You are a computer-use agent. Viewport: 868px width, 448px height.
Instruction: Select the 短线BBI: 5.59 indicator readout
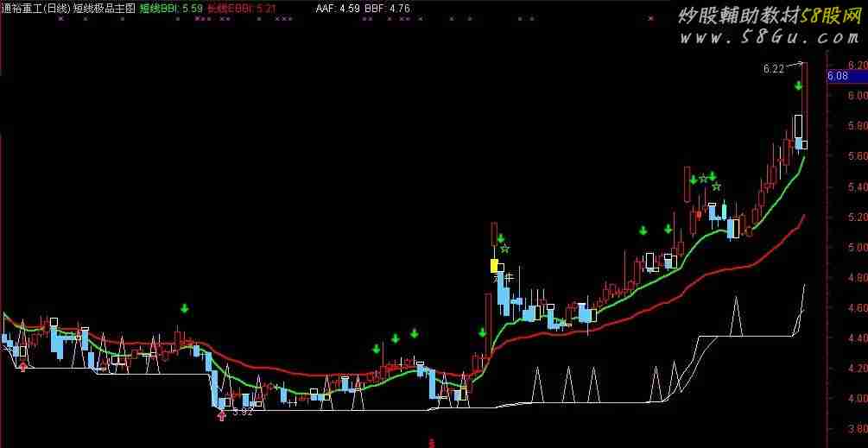pyautogui.click(x=170, y=9)
